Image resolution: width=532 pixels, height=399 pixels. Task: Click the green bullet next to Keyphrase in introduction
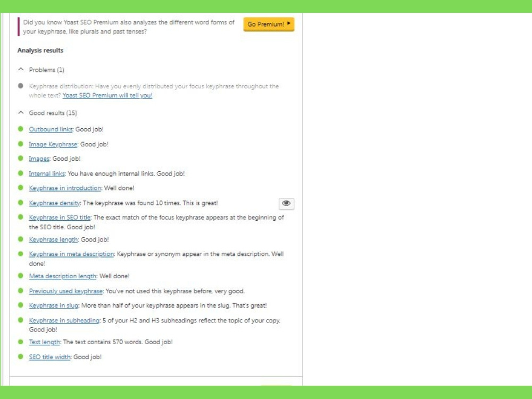pyautogui.click(x=21, y=188)
